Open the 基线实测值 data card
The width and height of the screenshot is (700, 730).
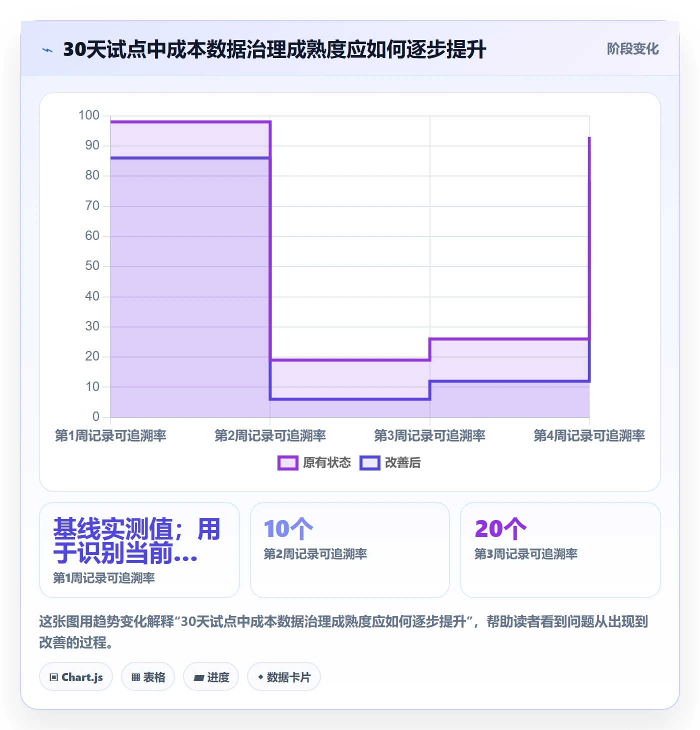(x=139, y=550)
